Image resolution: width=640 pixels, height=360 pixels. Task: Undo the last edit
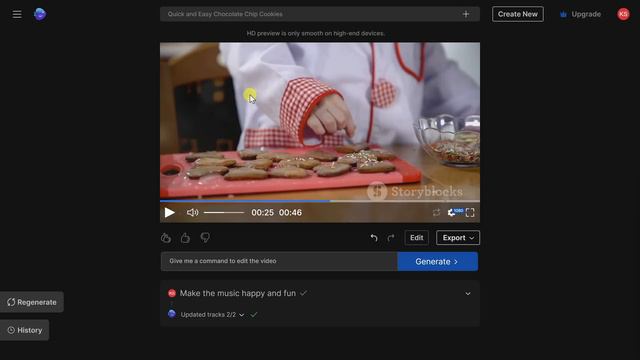[374, 238]
